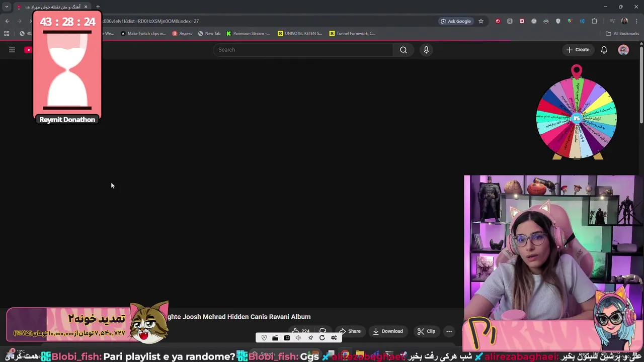Bookmark this page with the star icon
The width and height of the screenshot is (644, 362).
coord(481,21)
